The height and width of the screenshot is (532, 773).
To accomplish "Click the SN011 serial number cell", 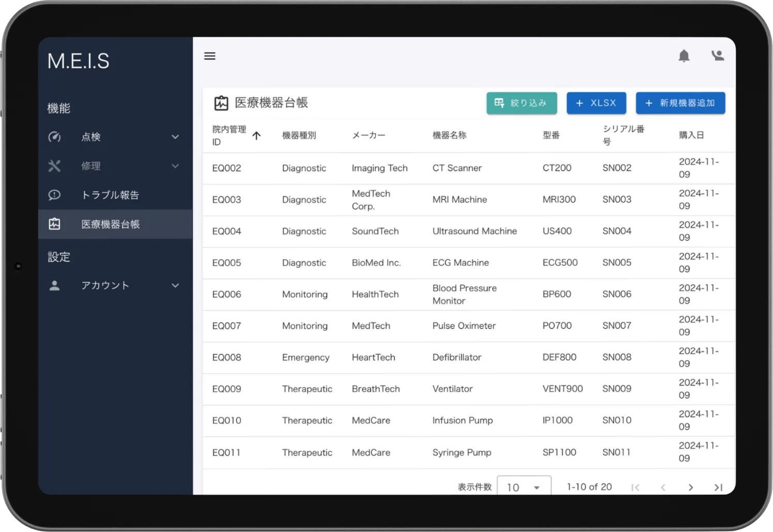I will click(x=616, y=452).
